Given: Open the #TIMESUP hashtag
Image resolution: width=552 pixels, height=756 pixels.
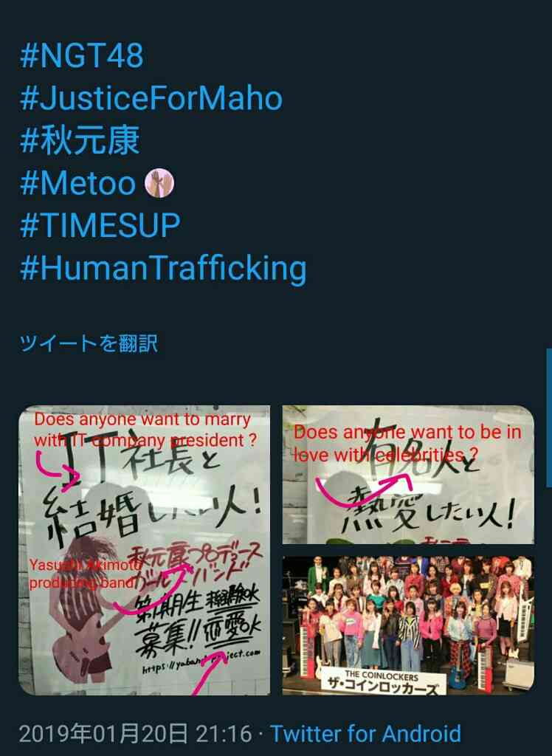Looking at the screenshot, I should 100,225.
